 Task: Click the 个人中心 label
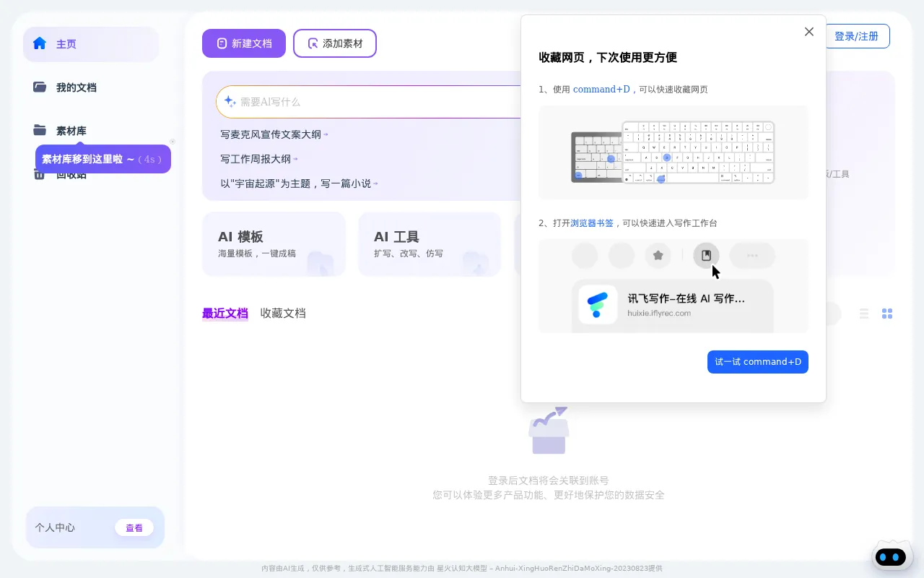[x=55, y=527]
